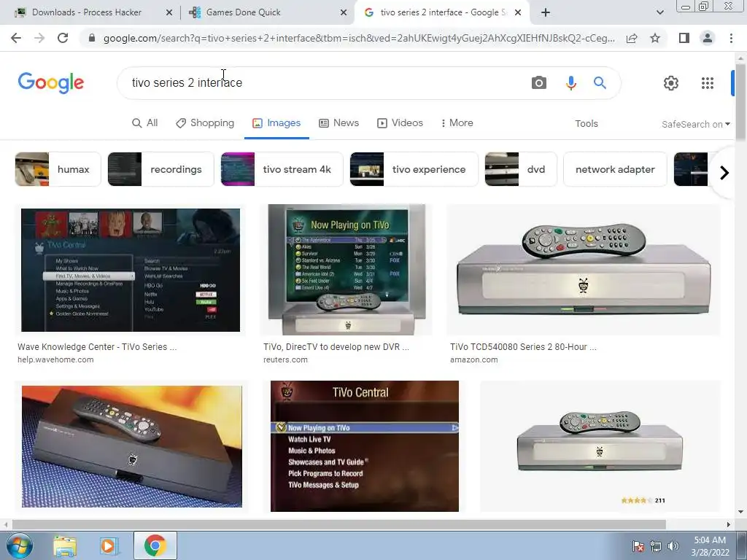Open Action Center flag tray icon
Screen dimensions: 747x560
click(x=638, y=546)
